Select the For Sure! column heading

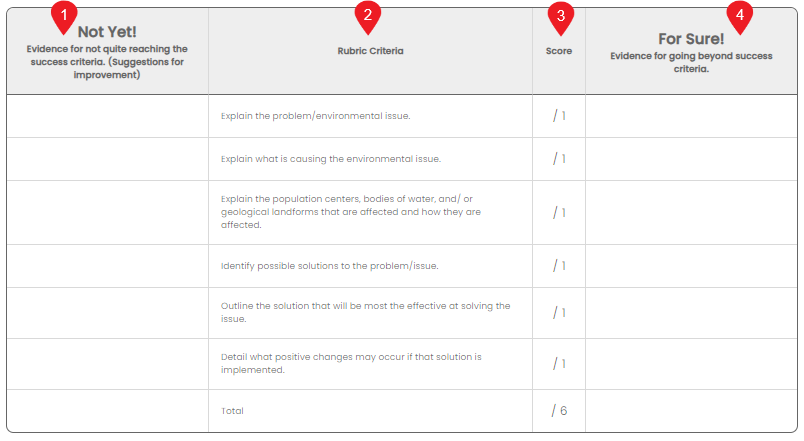[x=691, y=39]
